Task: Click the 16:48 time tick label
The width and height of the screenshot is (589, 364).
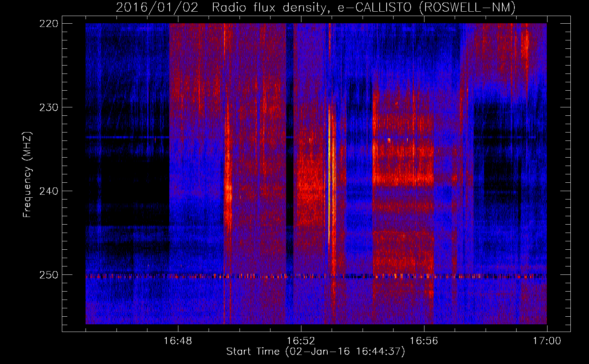Action: 178,341
